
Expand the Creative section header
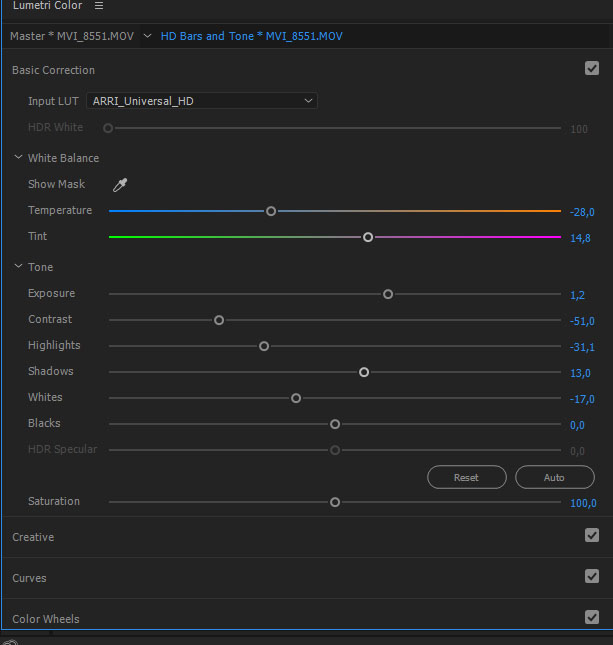click(x=33, y=537)
